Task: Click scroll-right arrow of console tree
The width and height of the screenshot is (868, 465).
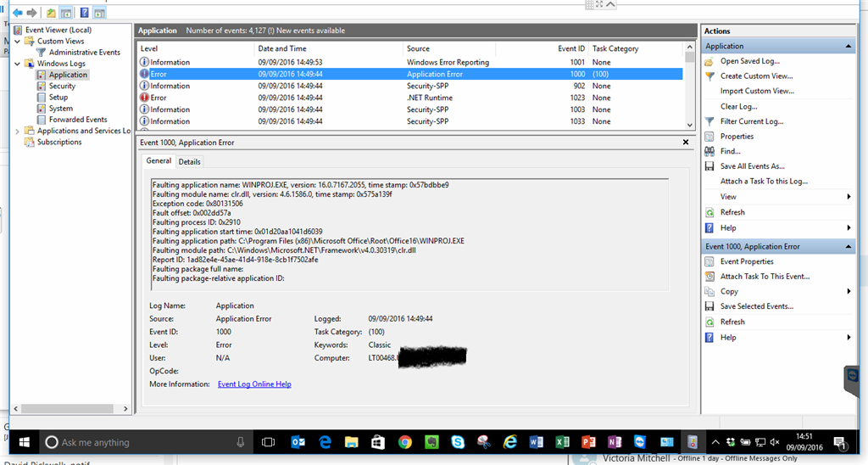Action: pos(125,408)
